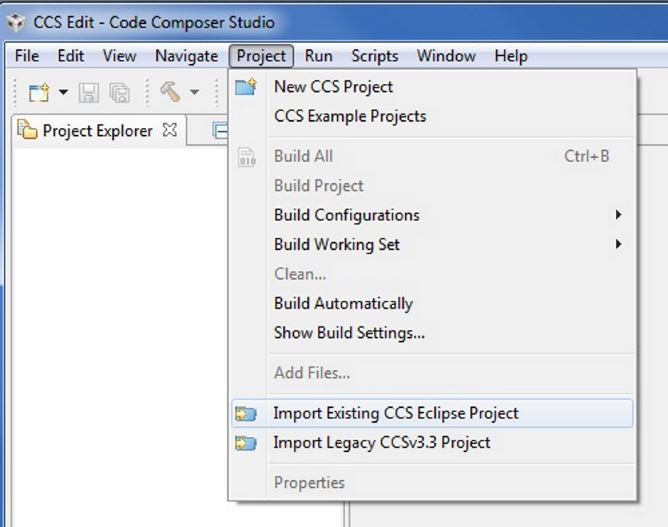Click icon beside Import Existing CCS Eclipse Project
Image resolution: width=668 pixels, height=527 pixels.
[x=246, y=413]
